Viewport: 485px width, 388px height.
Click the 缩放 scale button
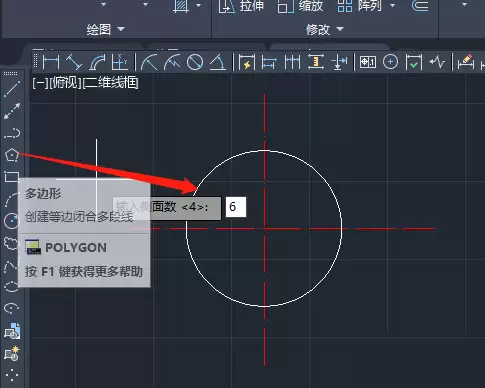(300, 6)
